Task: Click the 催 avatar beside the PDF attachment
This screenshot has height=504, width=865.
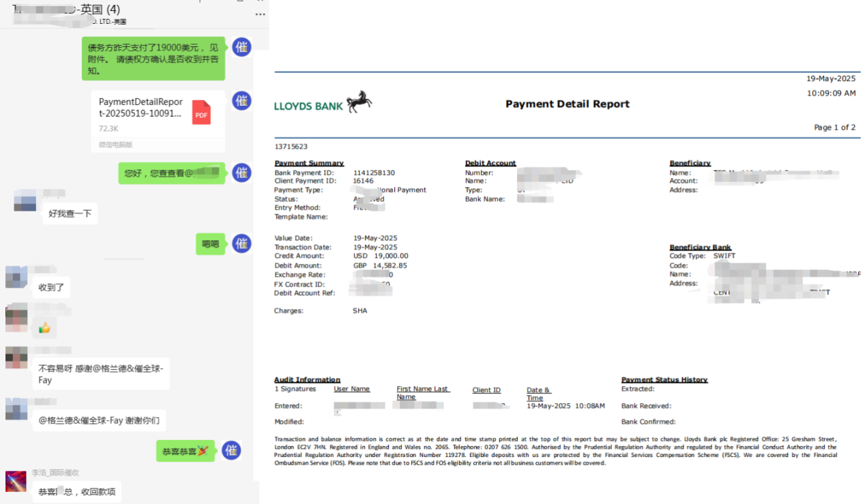Action: coord(241,101)
